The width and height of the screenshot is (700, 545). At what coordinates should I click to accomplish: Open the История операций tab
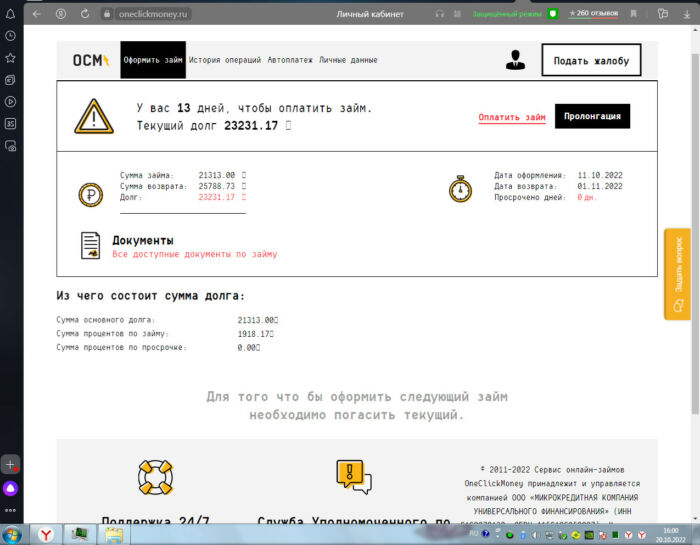point(225,60)
